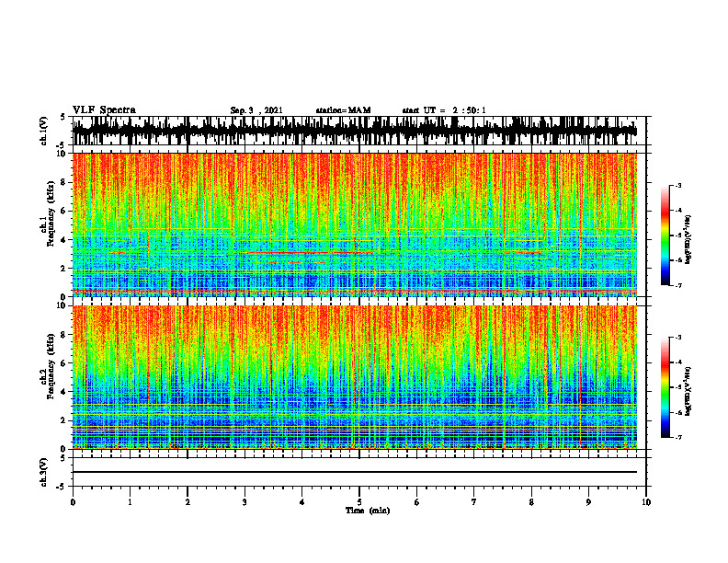Click time axis tick label "7"
This screenshot has height=563, width=728.
click(x=474, y=502)
